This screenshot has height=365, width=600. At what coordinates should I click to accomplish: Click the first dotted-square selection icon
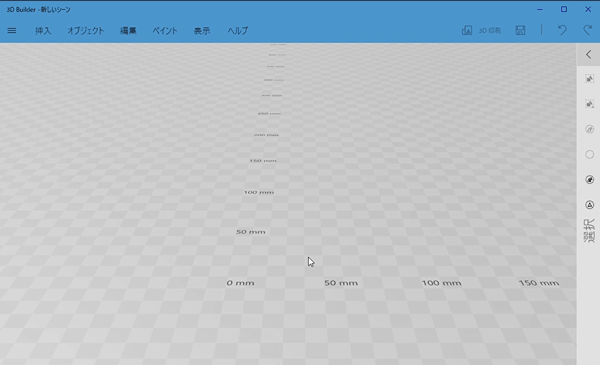point(589,79)
